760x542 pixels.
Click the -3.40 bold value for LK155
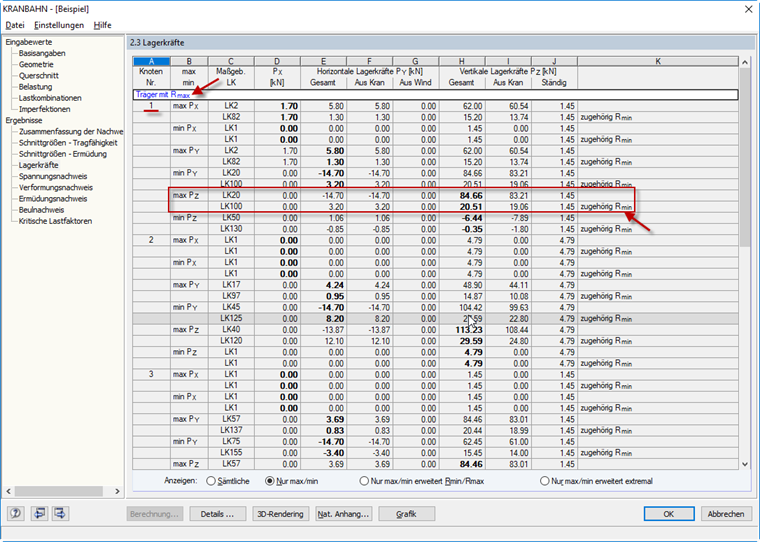323,453
